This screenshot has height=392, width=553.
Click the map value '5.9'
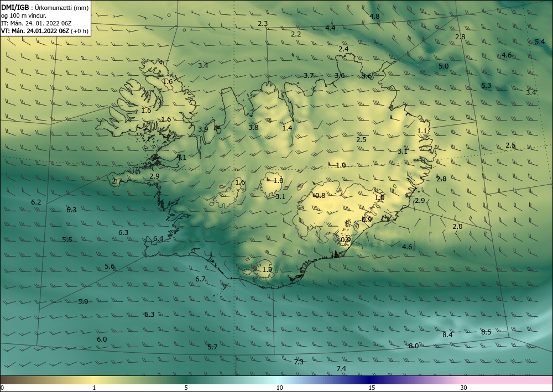pyautogui.click(x=84, y=301)
